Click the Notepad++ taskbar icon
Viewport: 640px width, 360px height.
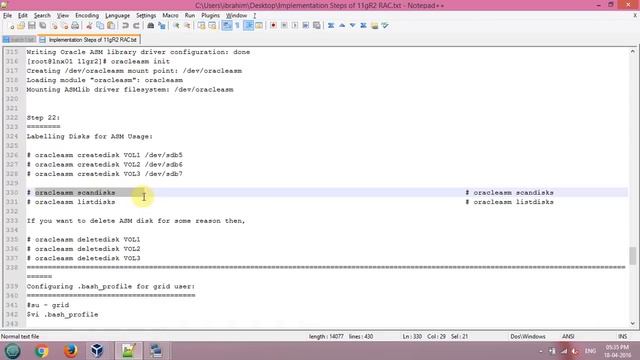[x=128, y=351]
